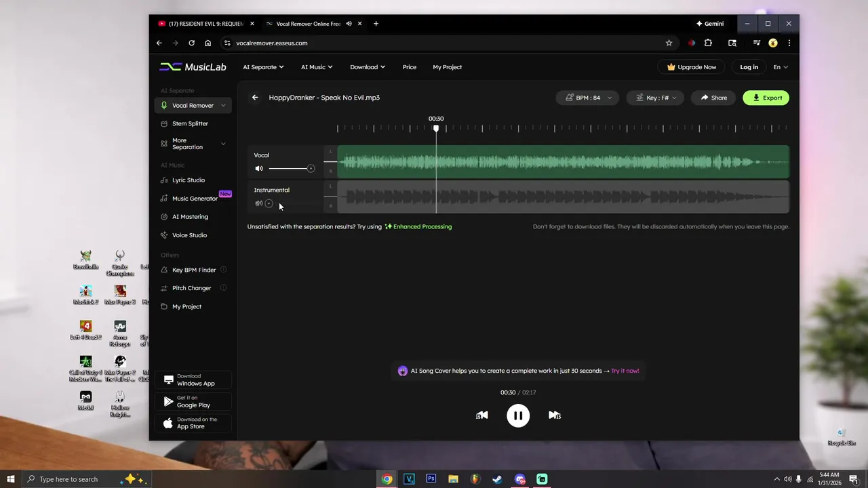The image size is (868, 488).
Task: Expand the Vocal Remover sidebar chevron
Action: (x=223, y=106)
